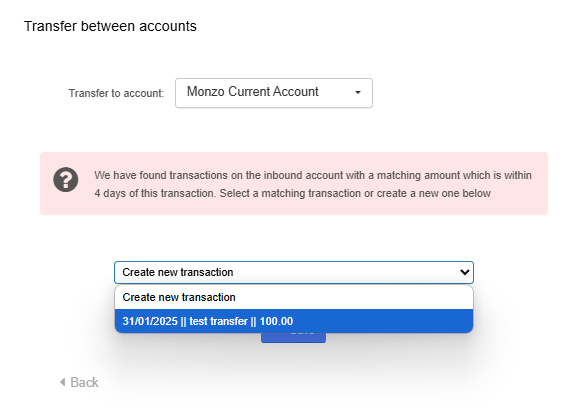Click the 100.00 amount in highlighted option
The image size is (576, 408).
click(276, 321)
